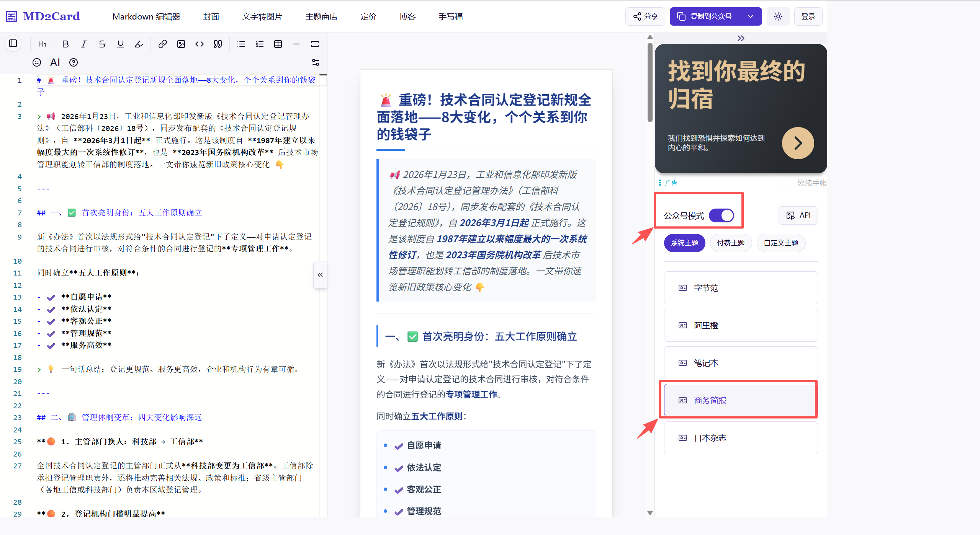Switch to the 自定义主题 tab

(x=781, y=243)
